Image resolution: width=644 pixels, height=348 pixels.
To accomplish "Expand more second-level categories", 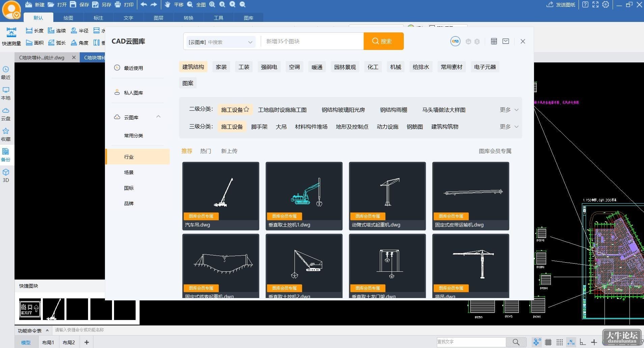I will click(x=509, y=110).
